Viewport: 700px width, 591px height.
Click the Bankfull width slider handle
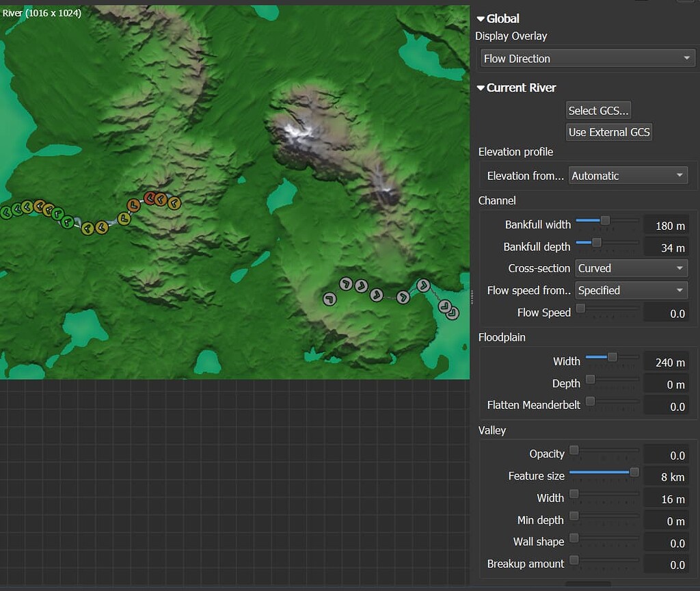[x=605, y=220]
